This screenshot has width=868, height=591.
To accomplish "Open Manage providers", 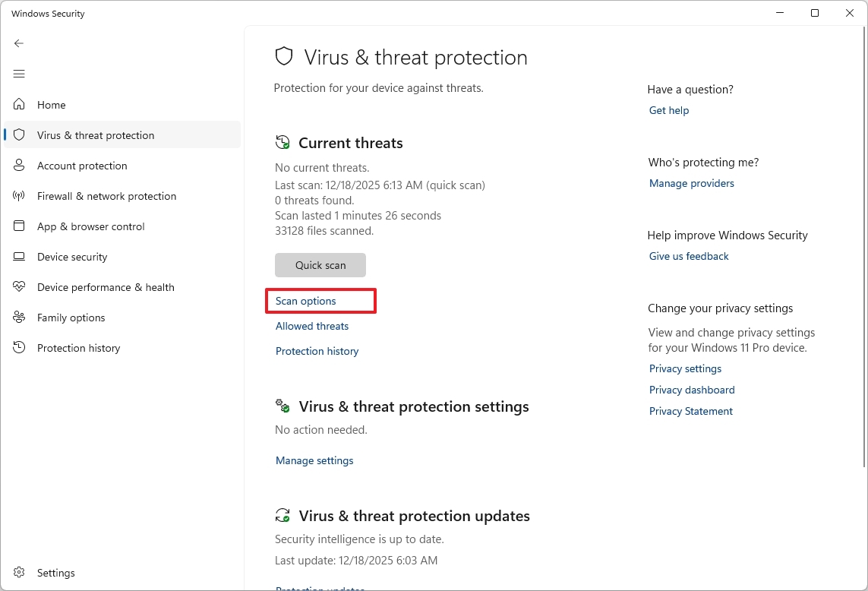I will 691,183.
